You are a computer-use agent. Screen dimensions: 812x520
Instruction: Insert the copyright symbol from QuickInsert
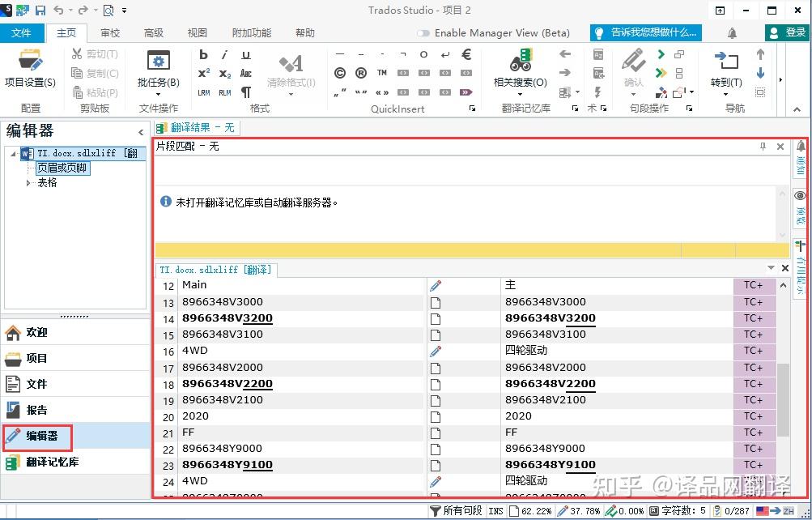tap(339, 72)
